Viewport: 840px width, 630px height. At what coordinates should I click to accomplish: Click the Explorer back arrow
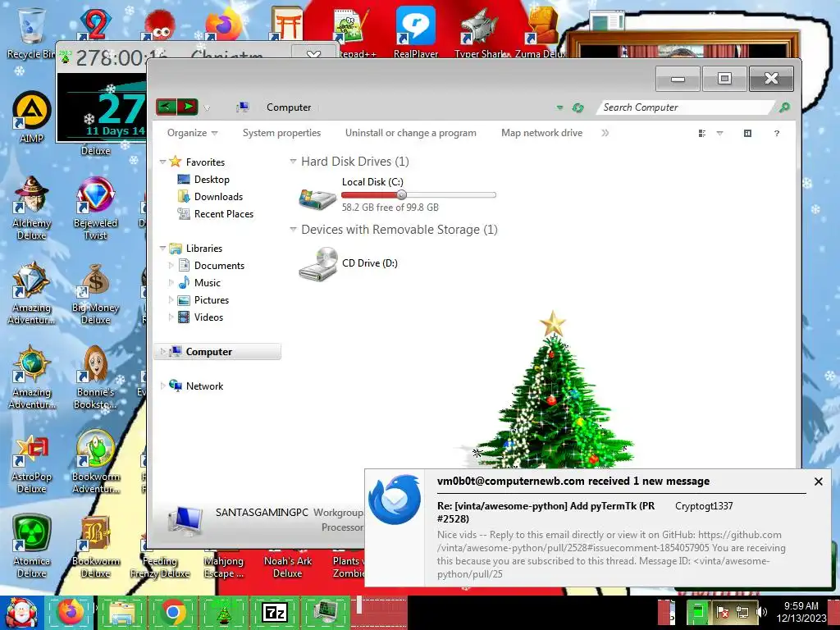coord(167,107)
